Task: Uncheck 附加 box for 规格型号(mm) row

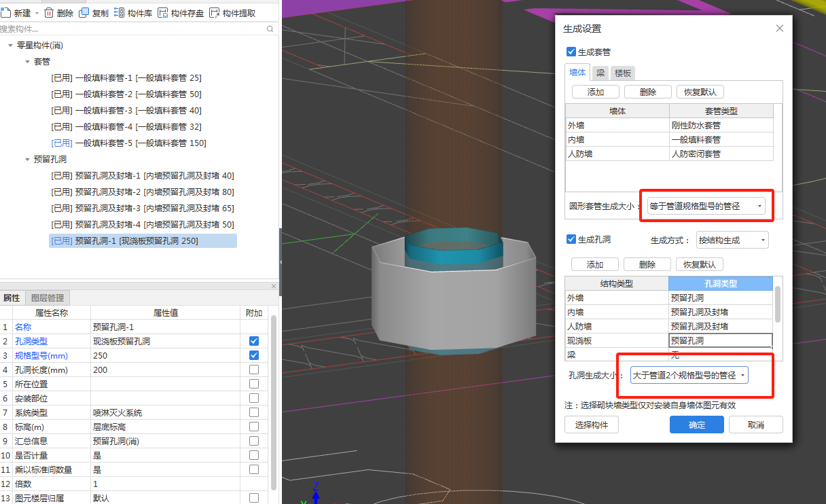Action: pos(254,355)
